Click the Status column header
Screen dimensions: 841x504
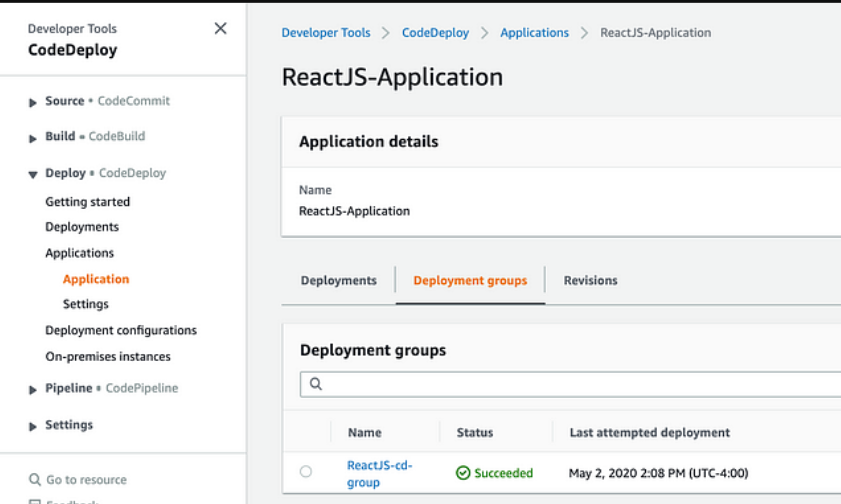click(475, 433)
